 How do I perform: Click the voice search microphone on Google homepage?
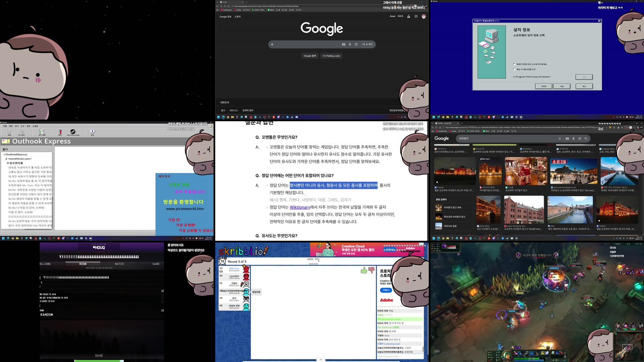pos(350,44)
